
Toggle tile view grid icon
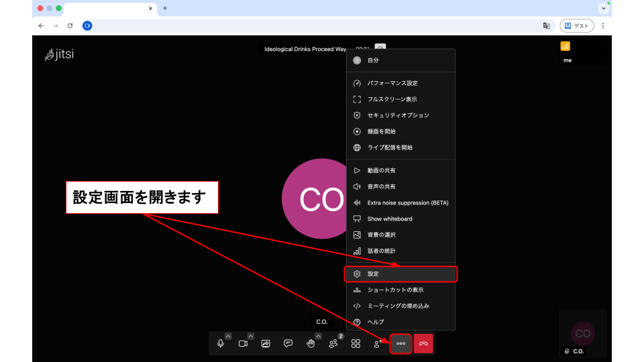coord(356,343)
